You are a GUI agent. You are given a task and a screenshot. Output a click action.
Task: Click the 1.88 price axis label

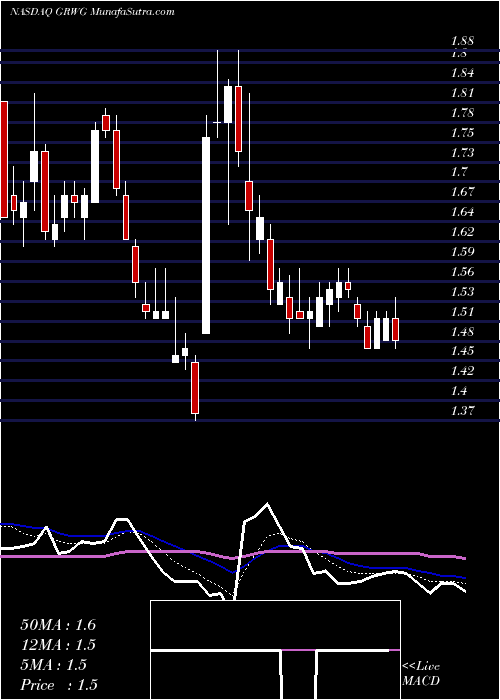[x=462, y=41]
